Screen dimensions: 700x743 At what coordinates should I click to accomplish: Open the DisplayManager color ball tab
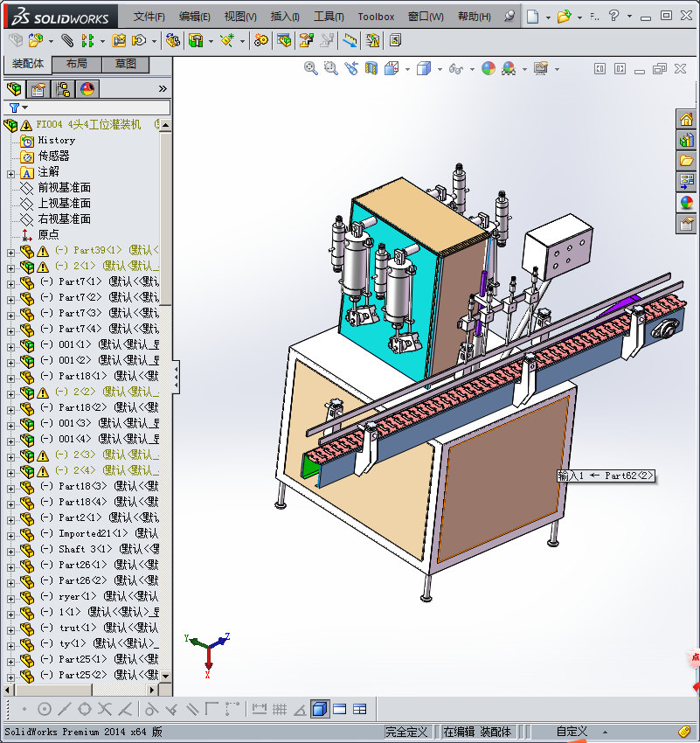point(87,88)
